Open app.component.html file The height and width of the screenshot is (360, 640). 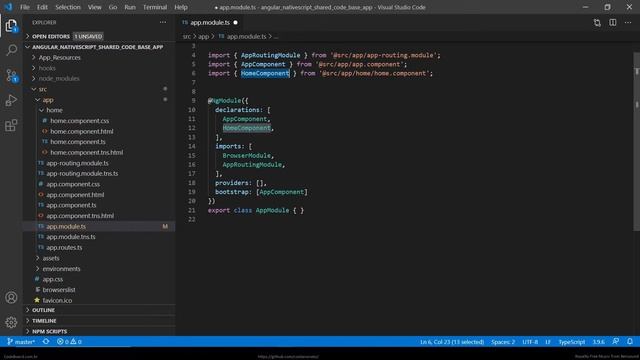(x=99, y=195)
